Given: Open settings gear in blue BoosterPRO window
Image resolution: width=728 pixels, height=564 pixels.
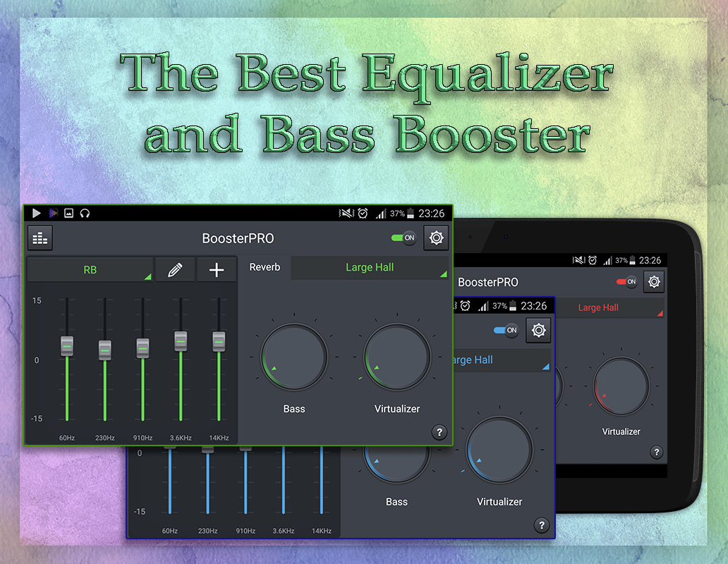Looking at the screenshot, I should coord(538,330).
